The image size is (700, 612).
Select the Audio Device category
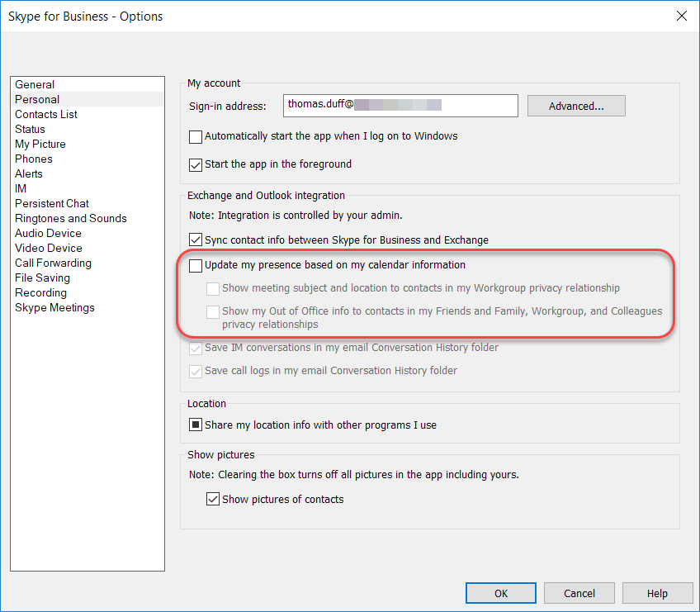47,233
